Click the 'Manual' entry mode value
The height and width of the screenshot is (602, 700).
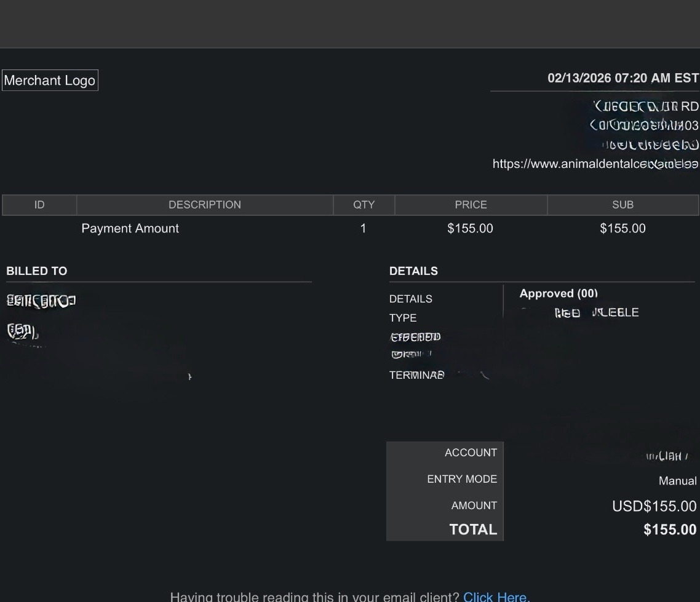677,481
